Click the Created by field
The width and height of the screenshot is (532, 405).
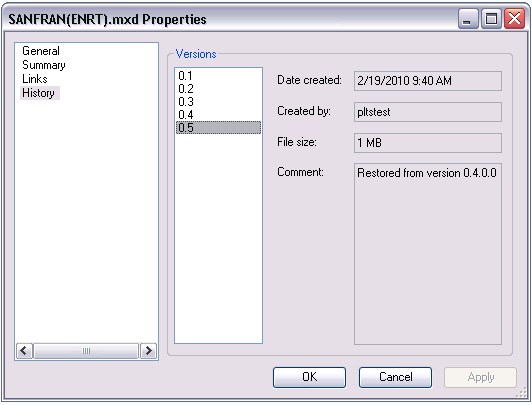428,112
